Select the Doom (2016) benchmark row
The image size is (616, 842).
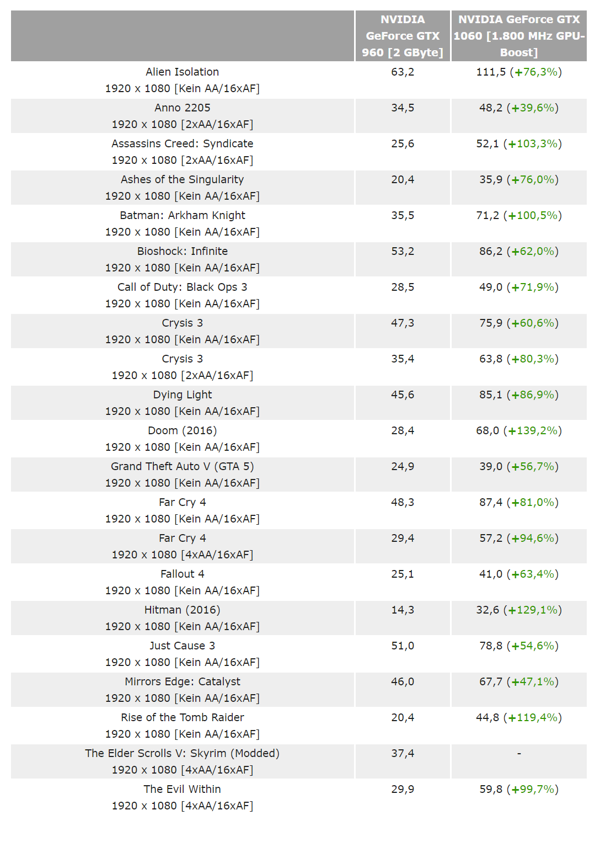[299, 439]
